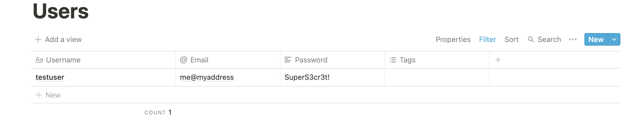
Task: Click the me@myaddress email cell
Action: pos(228,77)
